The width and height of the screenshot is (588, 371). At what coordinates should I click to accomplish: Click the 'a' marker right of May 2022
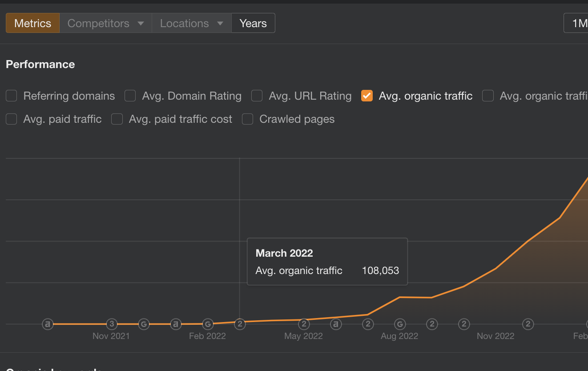pyautogui.click(x=336, y=324)
